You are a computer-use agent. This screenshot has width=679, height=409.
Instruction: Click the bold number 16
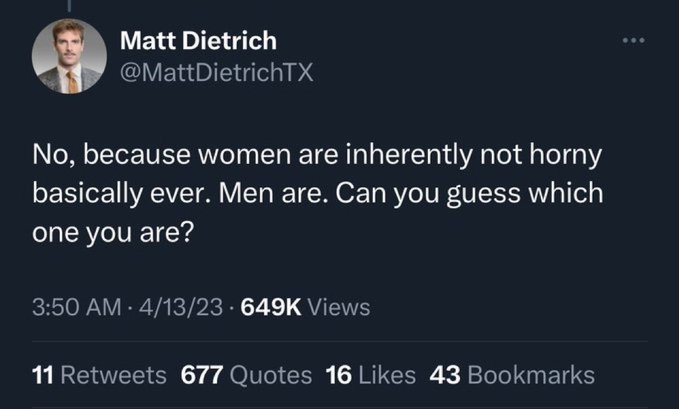339,375
